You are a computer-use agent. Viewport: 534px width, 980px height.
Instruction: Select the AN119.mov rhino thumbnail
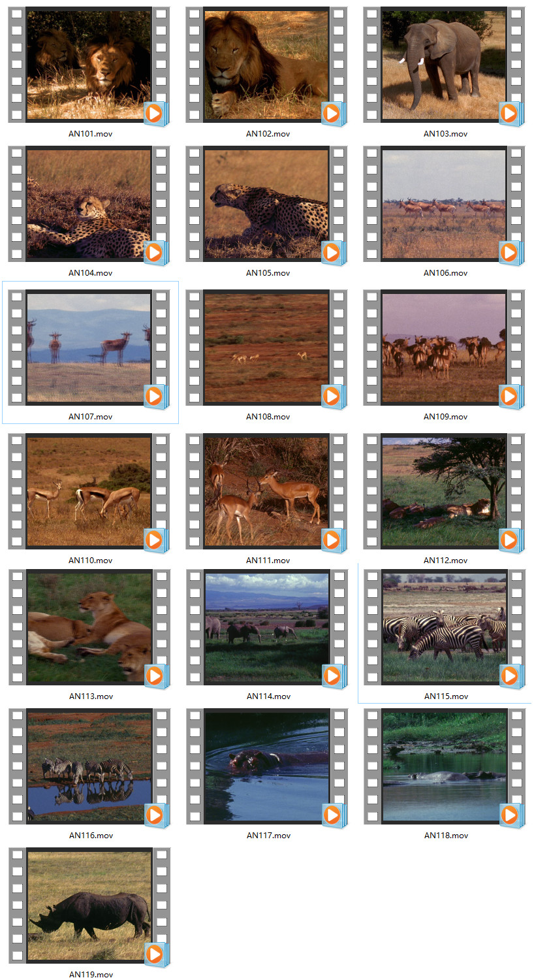pos(89,905)
